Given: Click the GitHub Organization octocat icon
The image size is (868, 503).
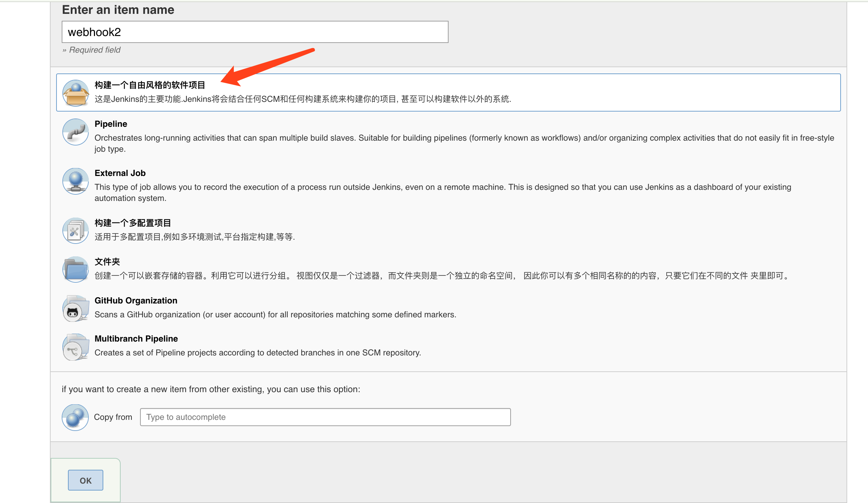Looking at the screenshot, I should click(76, 308).
